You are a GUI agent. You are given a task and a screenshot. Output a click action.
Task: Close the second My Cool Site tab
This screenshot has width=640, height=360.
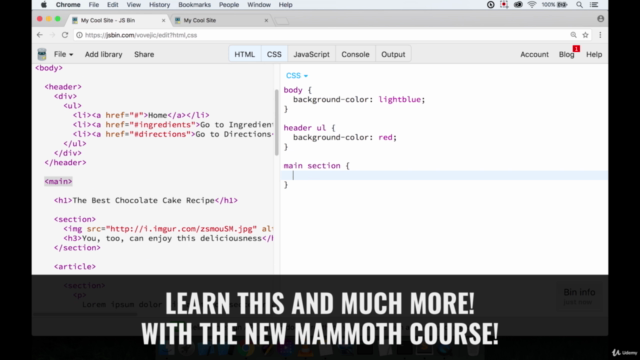tap(266, 20)
